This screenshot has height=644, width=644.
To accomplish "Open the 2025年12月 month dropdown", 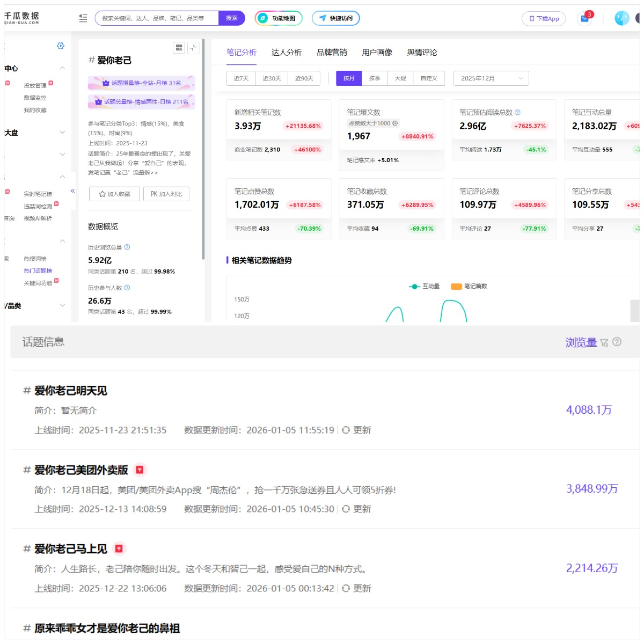I will coord(491,78).
